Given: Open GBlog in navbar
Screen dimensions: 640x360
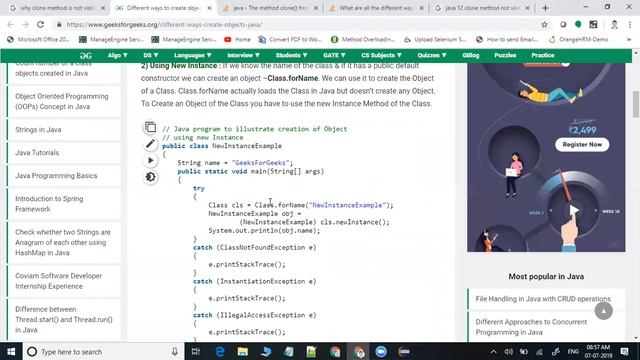Looking at the screenshot, I should pyautogui.click(x=471, y=56).
